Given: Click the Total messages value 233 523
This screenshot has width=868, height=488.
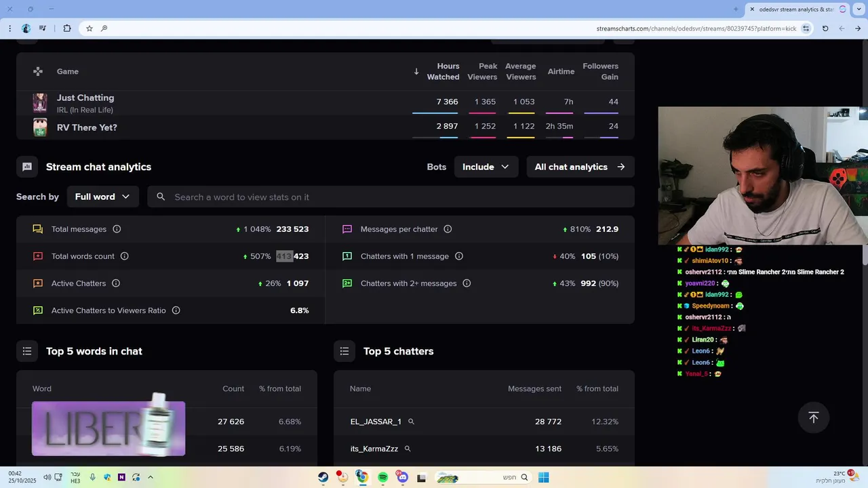Looking at the screenshot, I should [292, 229].
